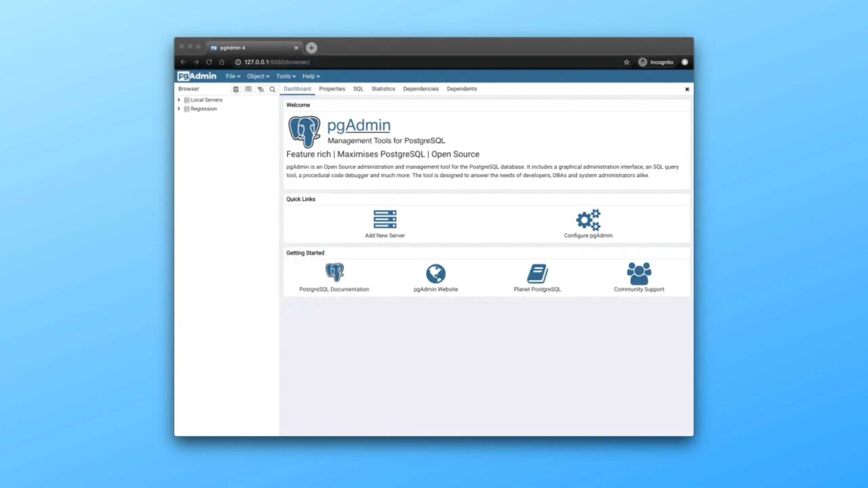Click the pgAdmin 4 browser tab title

coord(233,48)
